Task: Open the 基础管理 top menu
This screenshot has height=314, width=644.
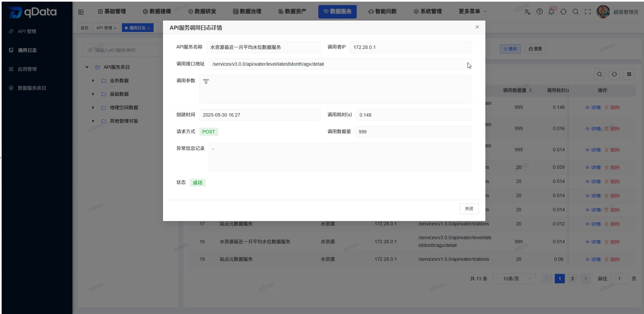Action: coord(112,11)
